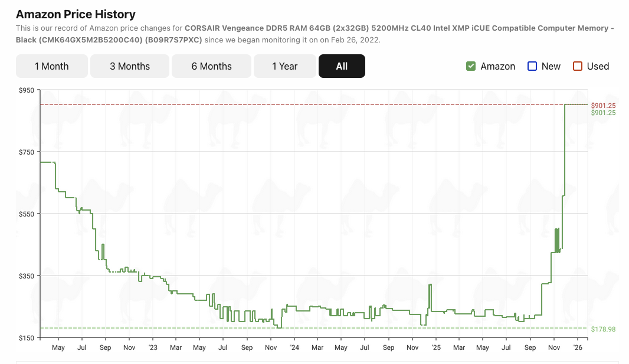The width and height of the screenshot is (629, 364).
Task: Click the '26 x-axis year label
Action: pos(578,347)
